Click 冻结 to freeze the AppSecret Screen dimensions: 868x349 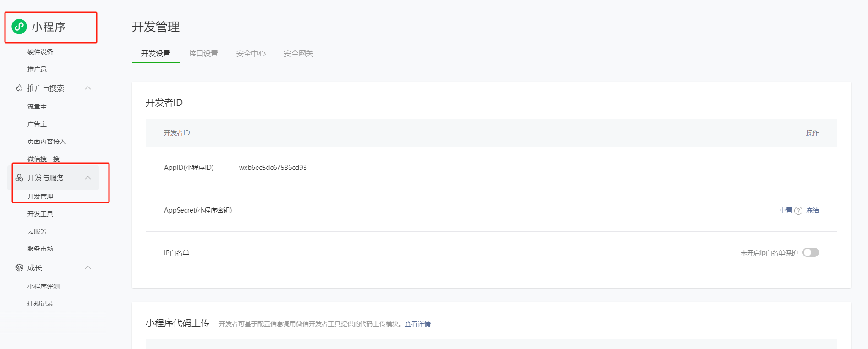pos(813,210)
